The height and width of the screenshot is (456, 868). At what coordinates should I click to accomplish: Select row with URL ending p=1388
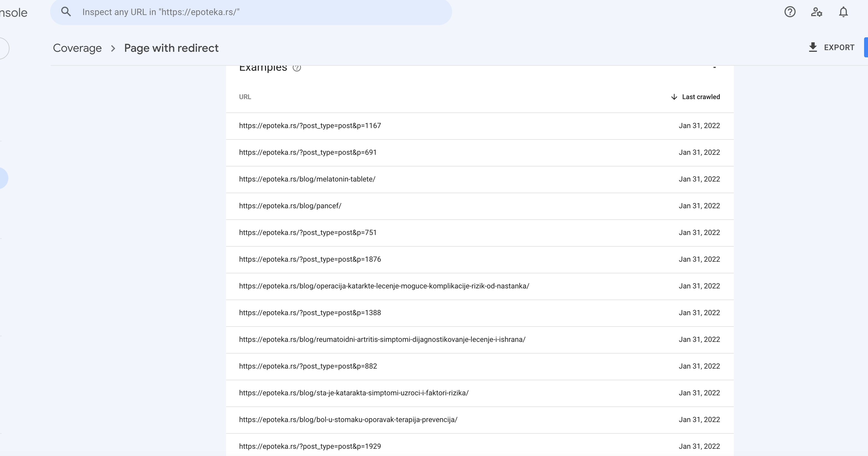[480, 313]
